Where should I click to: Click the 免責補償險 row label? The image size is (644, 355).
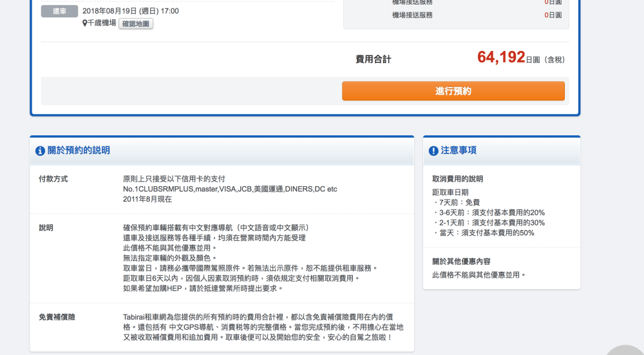(x=57, y=317)
